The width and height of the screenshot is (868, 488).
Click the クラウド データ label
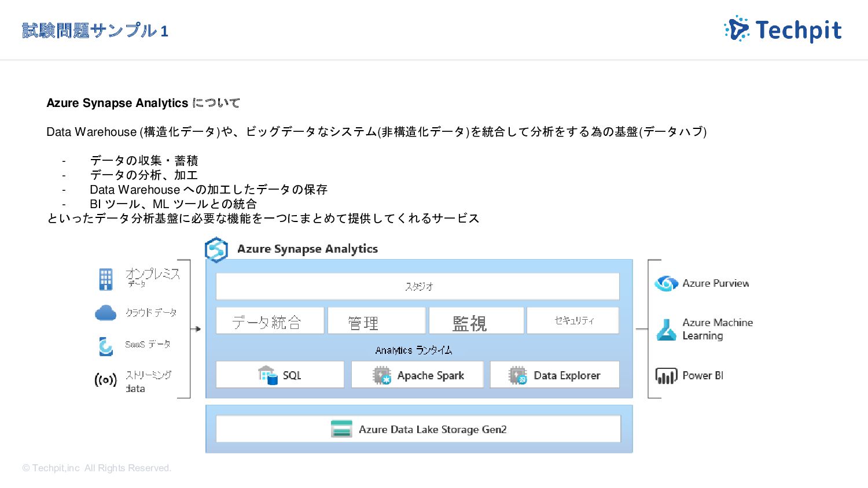pyautogui.click(x=151, y=313)
